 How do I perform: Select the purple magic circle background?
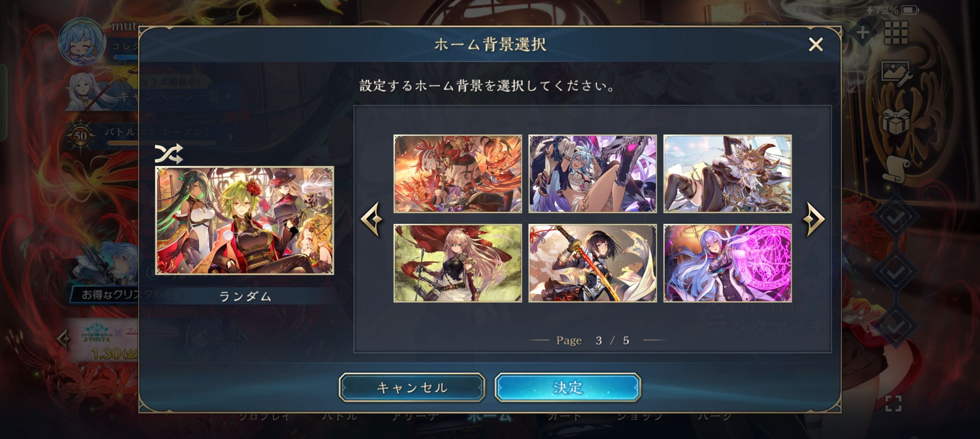(x=728, y=263)
